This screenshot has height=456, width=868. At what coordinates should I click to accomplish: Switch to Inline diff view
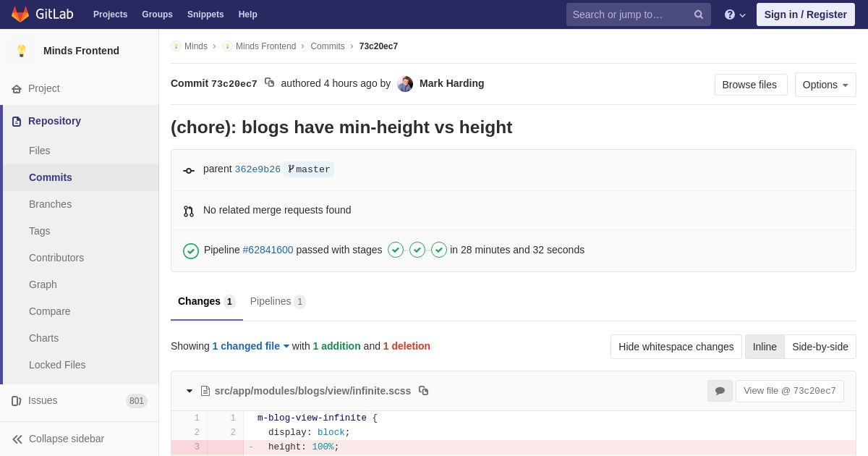click(765, 347)
